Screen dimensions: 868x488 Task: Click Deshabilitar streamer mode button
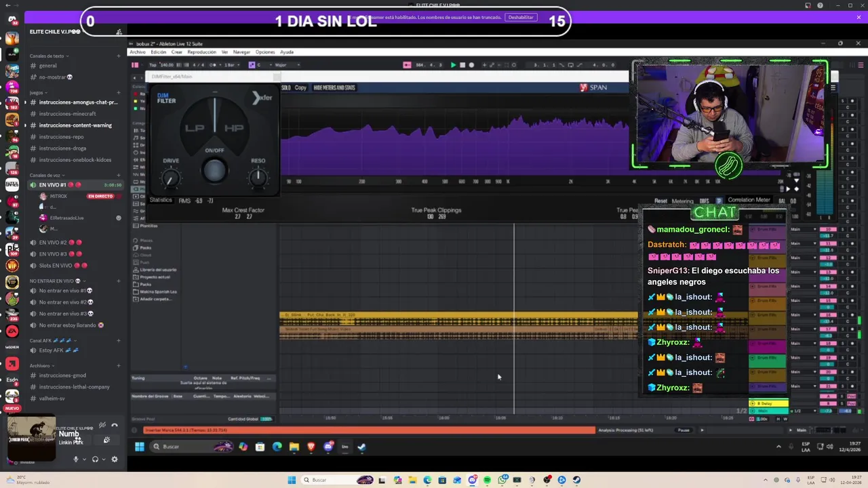[x=521, y=18]
